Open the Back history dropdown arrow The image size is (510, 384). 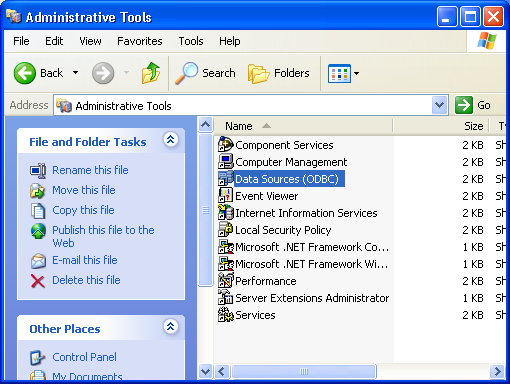click(x=76, y=73)
